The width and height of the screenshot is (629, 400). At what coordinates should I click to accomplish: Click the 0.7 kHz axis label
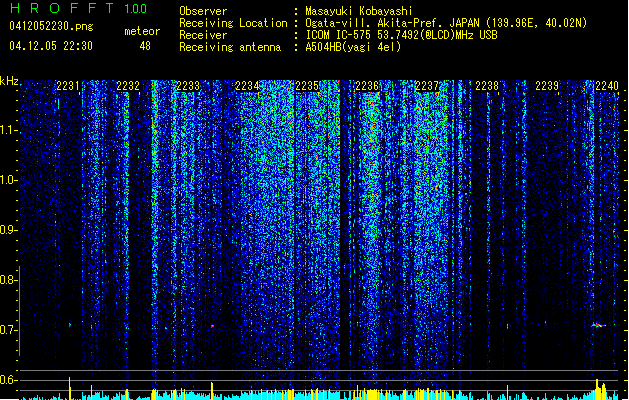click(8, 330)
